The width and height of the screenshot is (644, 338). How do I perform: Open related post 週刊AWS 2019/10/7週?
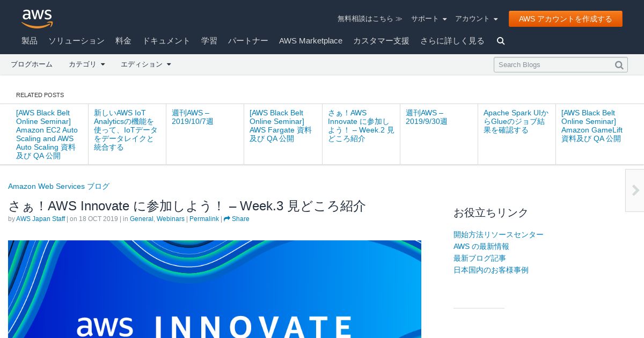193,117
